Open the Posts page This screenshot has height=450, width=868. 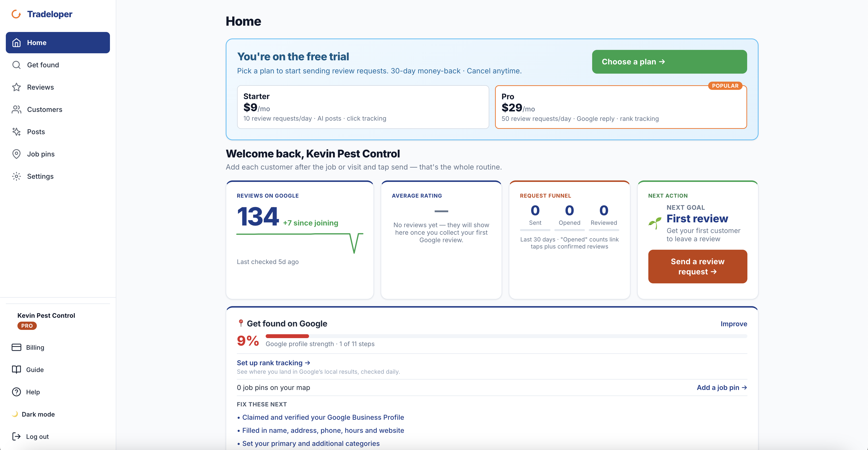[x=58, y=132]
